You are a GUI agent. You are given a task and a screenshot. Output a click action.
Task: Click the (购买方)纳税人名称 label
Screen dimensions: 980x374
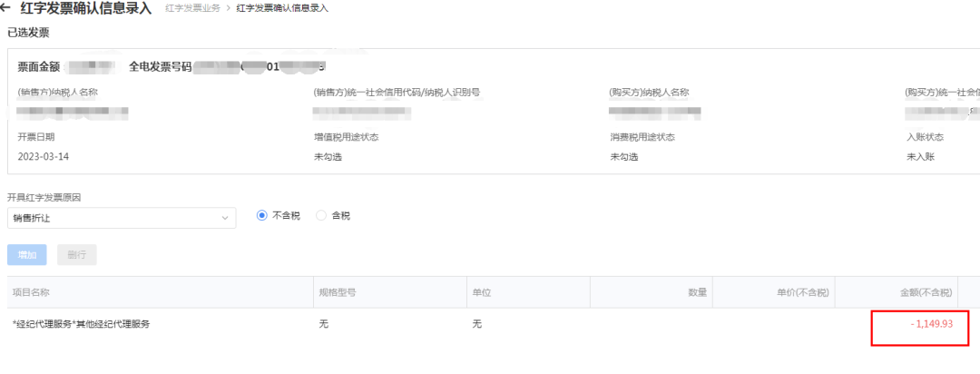point(650,92)
